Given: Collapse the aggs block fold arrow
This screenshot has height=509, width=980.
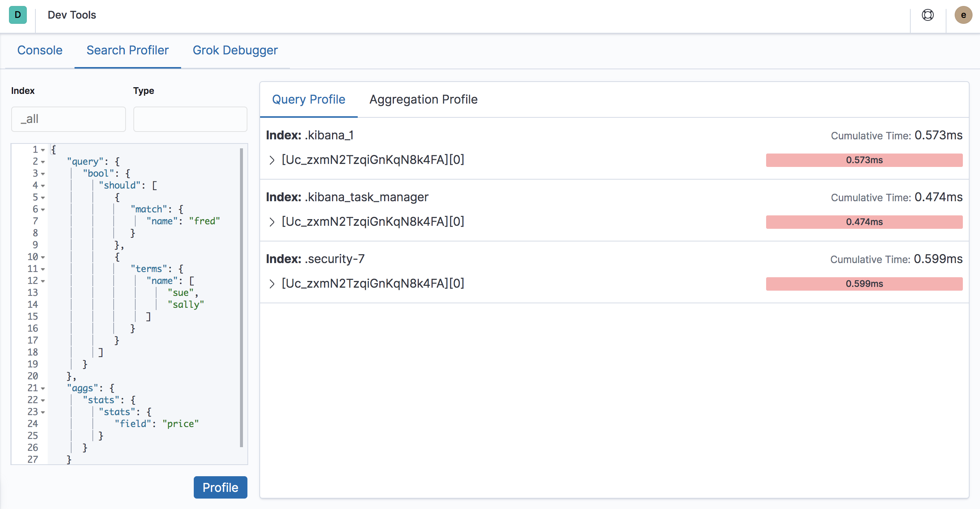Looking at the screenshot, I should (42, 388).
